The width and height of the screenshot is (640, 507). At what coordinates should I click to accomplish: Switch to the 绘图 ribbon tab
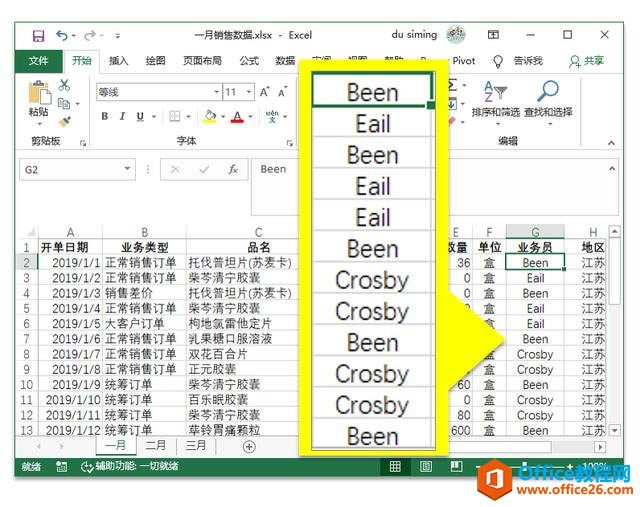(156, 61)
